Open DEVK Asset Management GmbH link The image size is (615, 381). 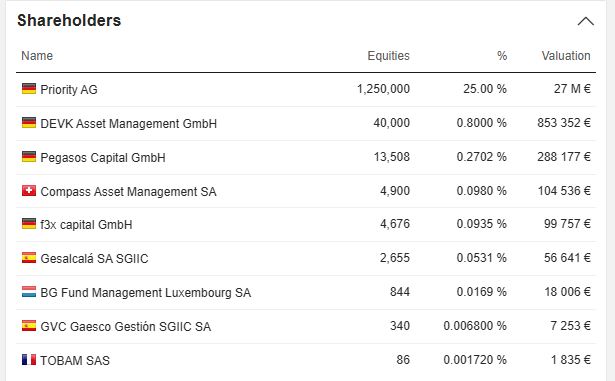[x=129, y=124]
